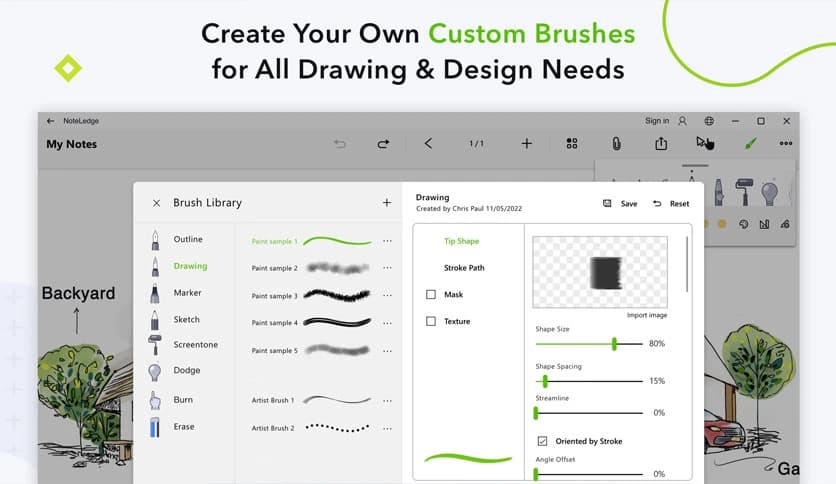Switch to the Stroke Path tab
Screen dimensions: 836x484
point(463,268)
